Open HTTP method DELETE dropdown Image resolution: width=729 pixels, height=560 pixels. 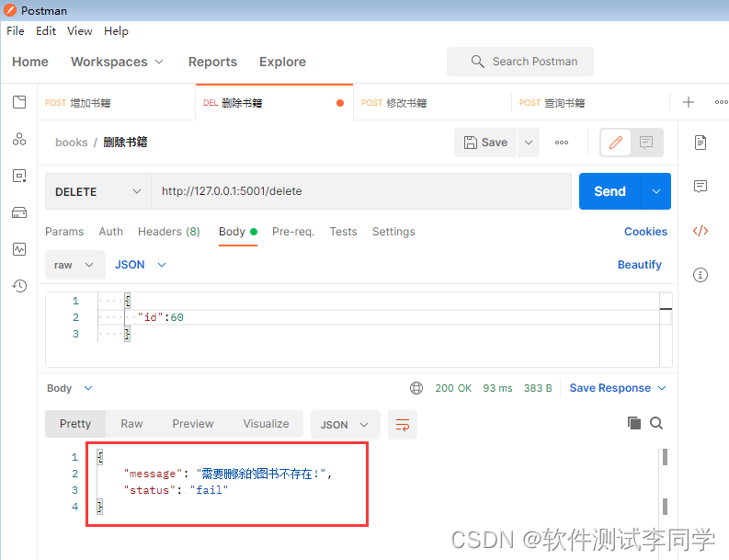98,191
